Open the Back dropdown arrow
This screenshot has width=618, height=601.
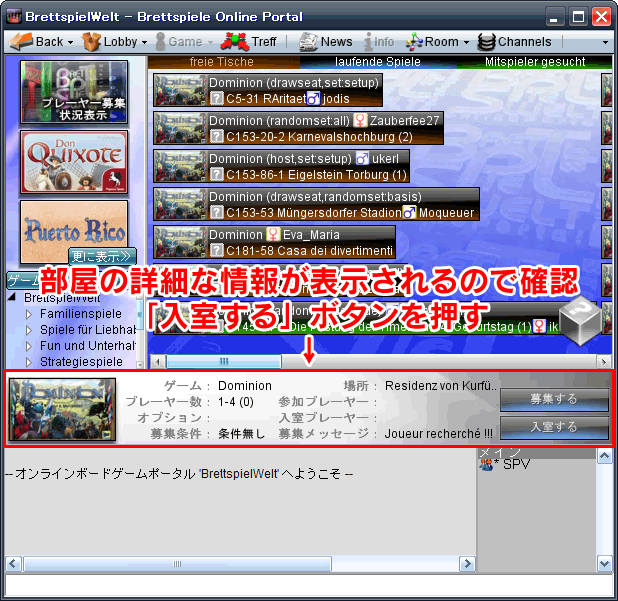[x=70, y=42]
